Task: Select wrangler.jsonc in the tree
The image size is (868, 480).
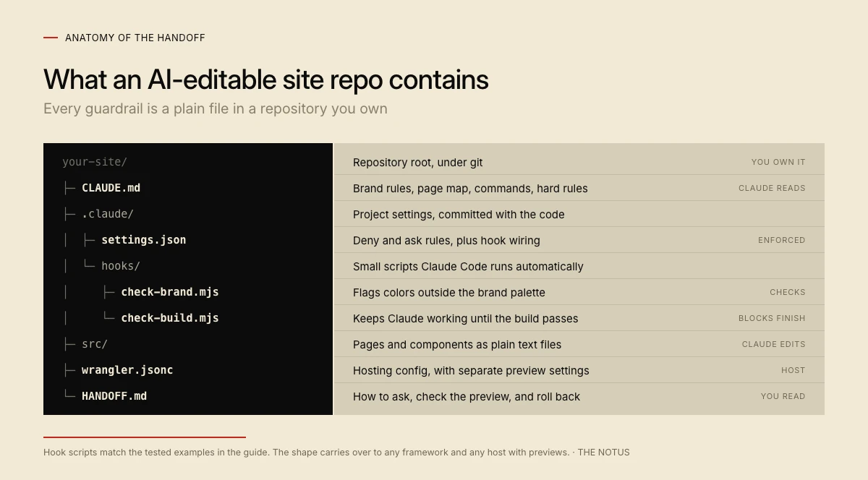Action: click(x=127, y=370)
